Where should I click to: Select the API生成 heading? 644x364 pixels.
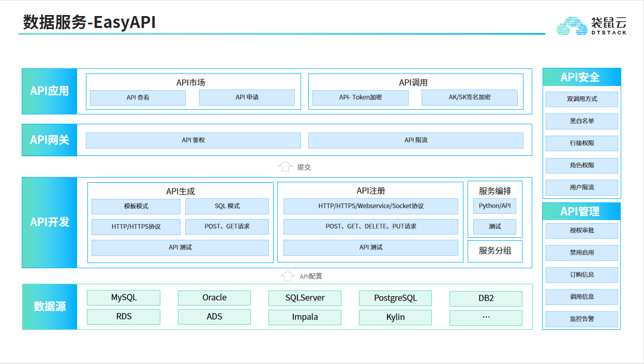point(181,191)
